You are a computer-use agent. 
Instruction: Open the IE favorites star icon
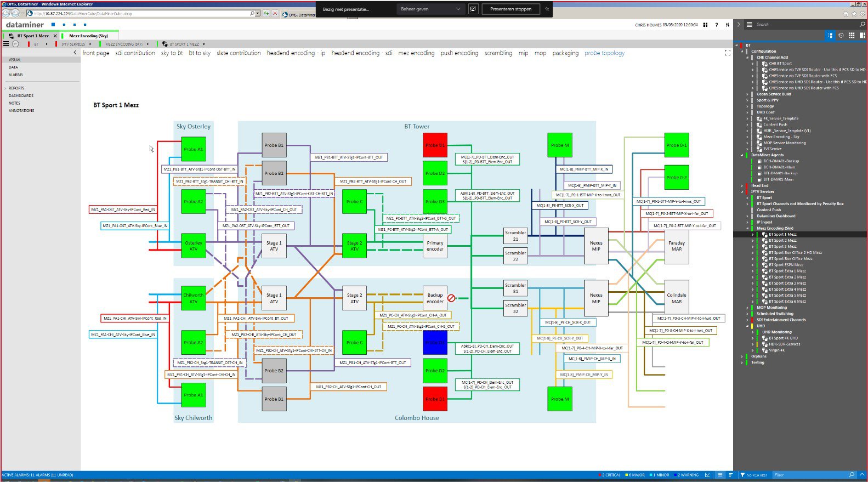[x=854, y=14]
